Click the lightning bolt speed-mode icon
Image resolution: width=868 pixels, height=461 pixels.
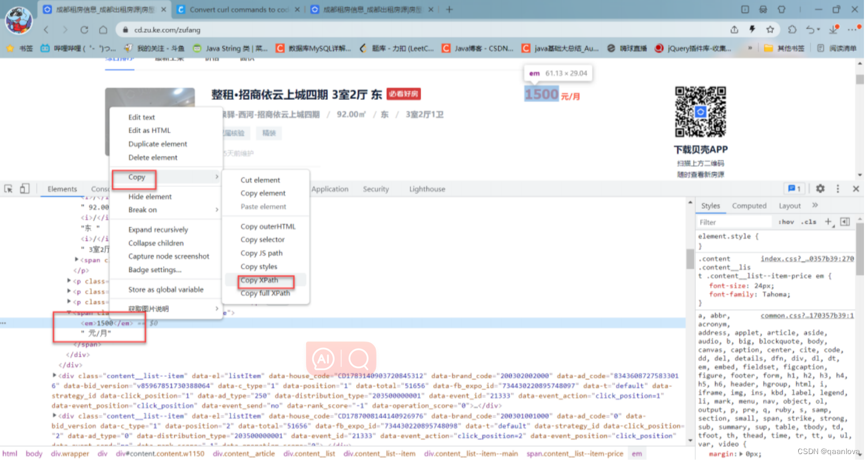pyautogui.click(x=752, y=29)
